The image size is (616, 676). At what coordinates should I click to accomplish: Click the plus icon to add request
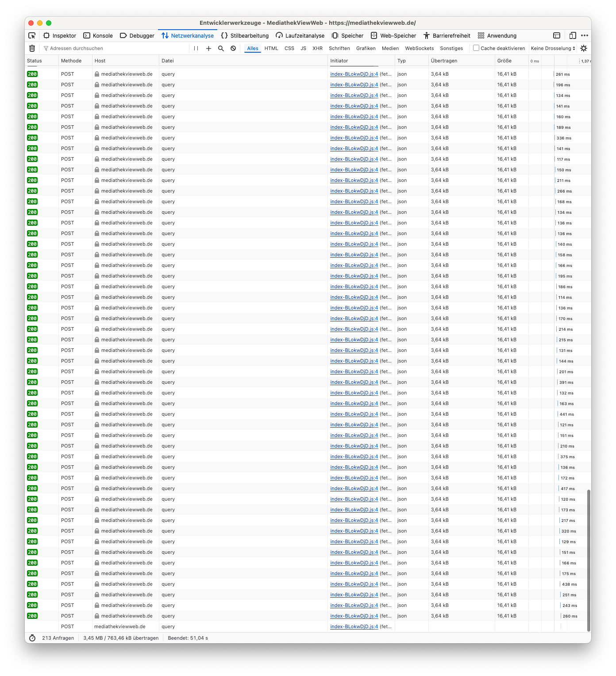click(x=208, y=48)
